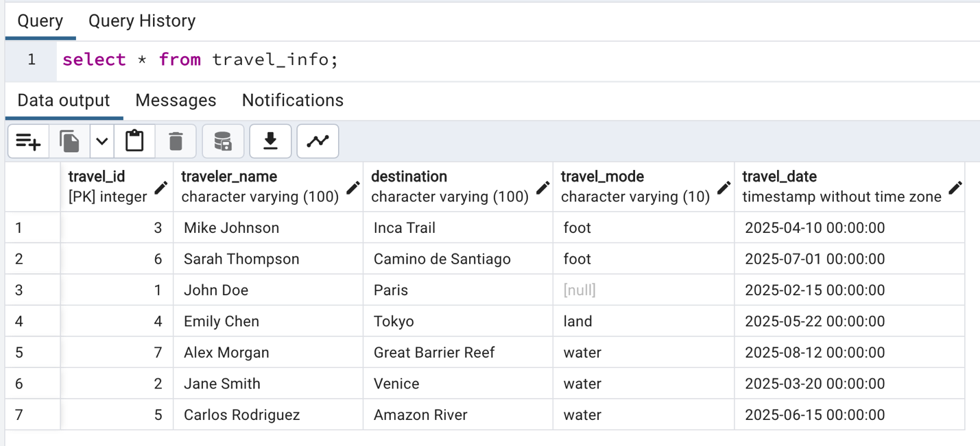
Task: Open the Notifications tab
Action: (292, 101)
